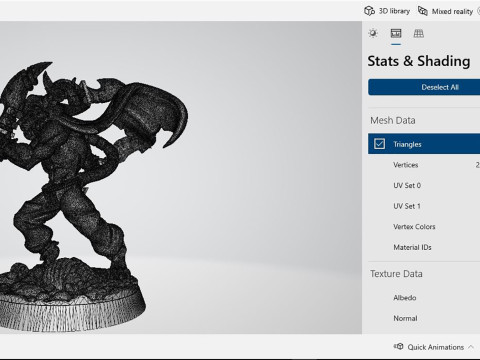Select Normal texture data option
The image size is (480, 360).
(405, 318)
